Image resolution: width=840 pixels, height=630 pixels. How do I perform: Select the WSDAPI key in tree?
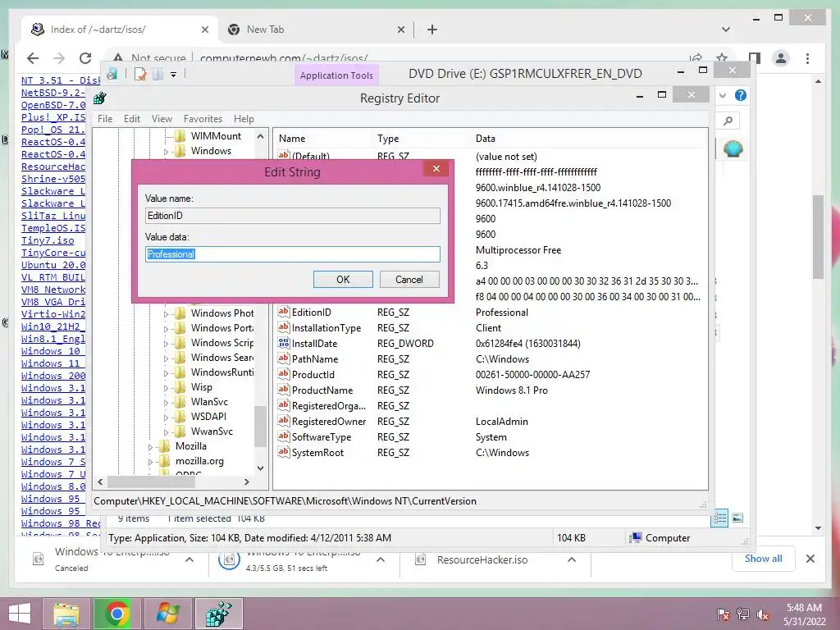click(208, 416)
